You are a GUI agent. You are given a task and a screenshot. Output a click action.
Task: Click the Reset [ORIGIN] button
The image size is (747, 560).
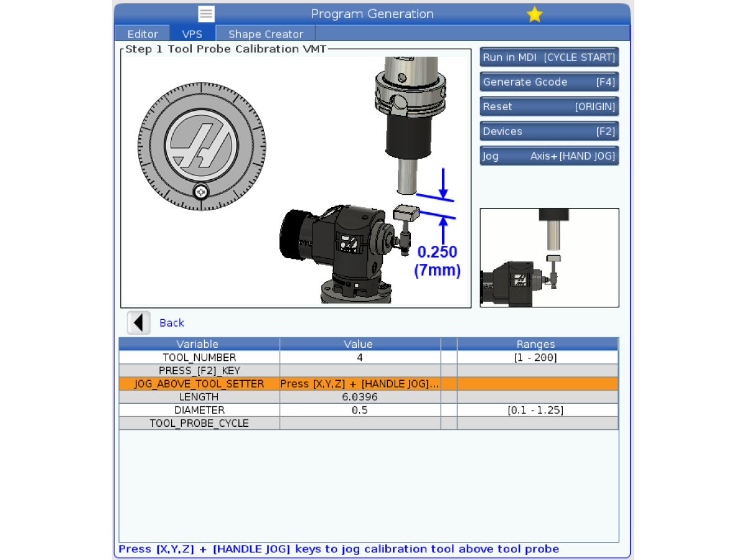point(549,107)
